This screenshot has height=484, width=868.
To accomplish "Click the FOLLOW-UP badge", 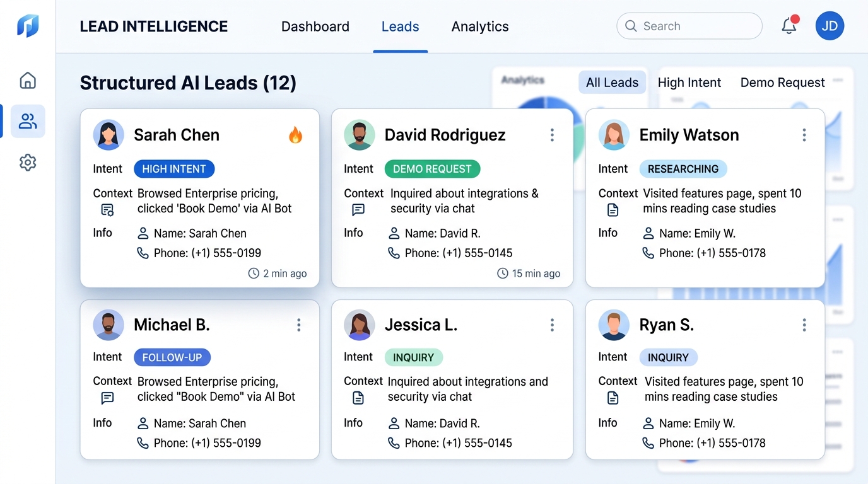I will (x=172, y=357).
